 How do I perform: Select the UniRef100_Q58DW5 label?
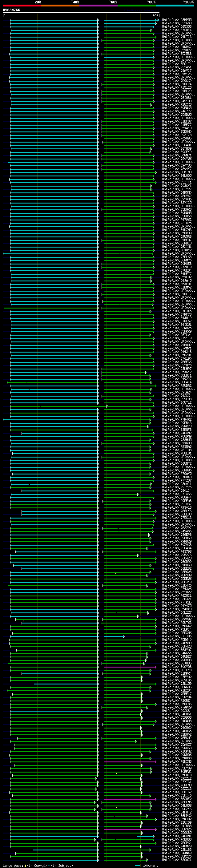click(x=177, y=115)
